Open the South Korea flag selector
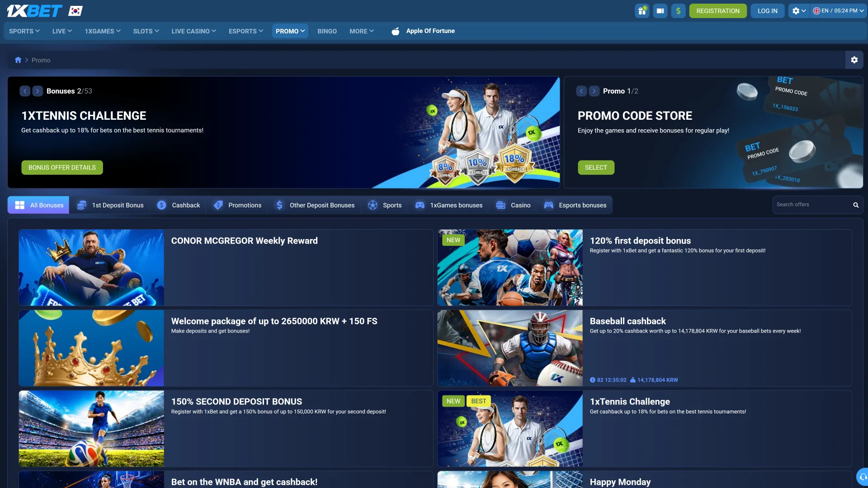The width and height of the screenshot is (868, 488). (x=75, y=11)
